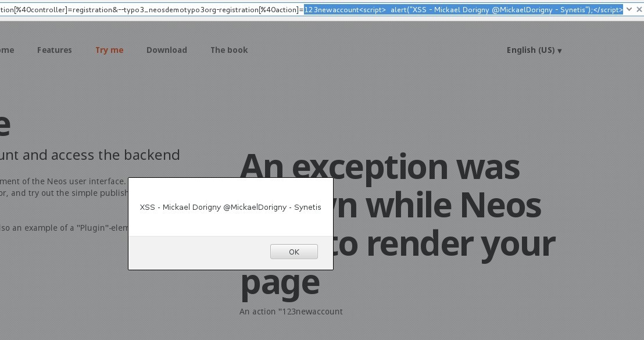Open the Download menu item
The height and width of the screenshot is (340, 644).
pos(167,50)
